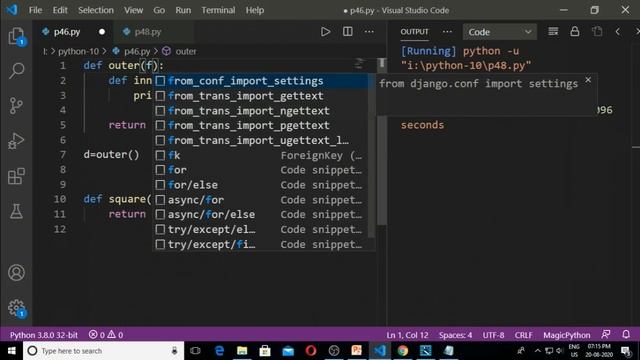Select async/for/else snippet suggestion
This screenshot has height=360, width=640.
260,214
